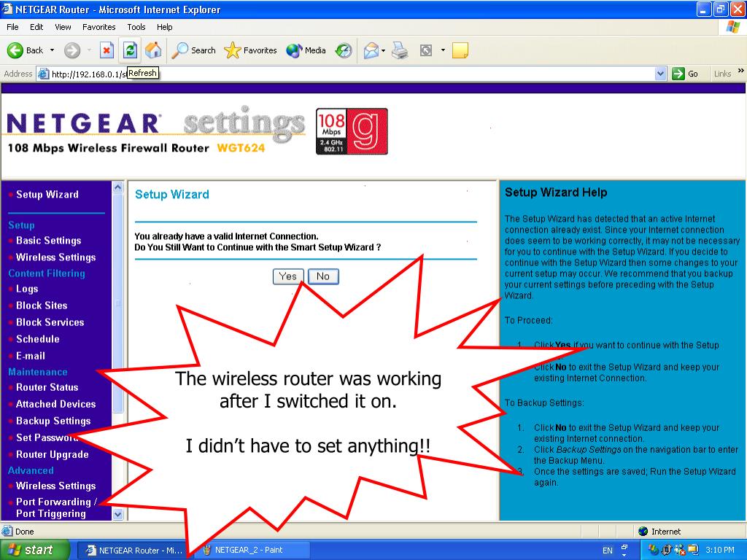Open the Media pane
The image size is (747, 560).
[x=306, y=50]
